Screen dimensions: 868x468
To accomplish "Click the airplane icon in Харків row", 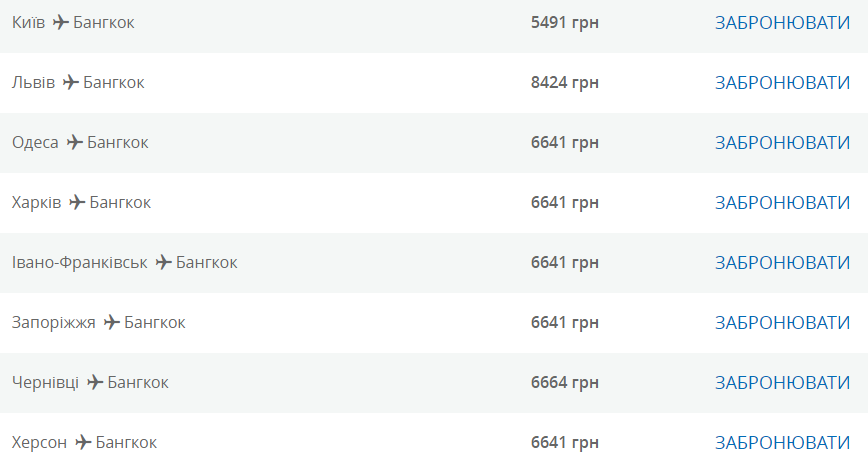I will pos(77,202).
